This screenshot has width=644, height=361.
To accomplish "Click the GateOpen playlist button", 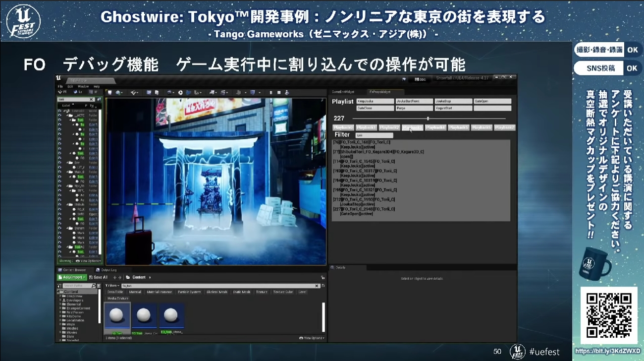I will coord(492,101).
